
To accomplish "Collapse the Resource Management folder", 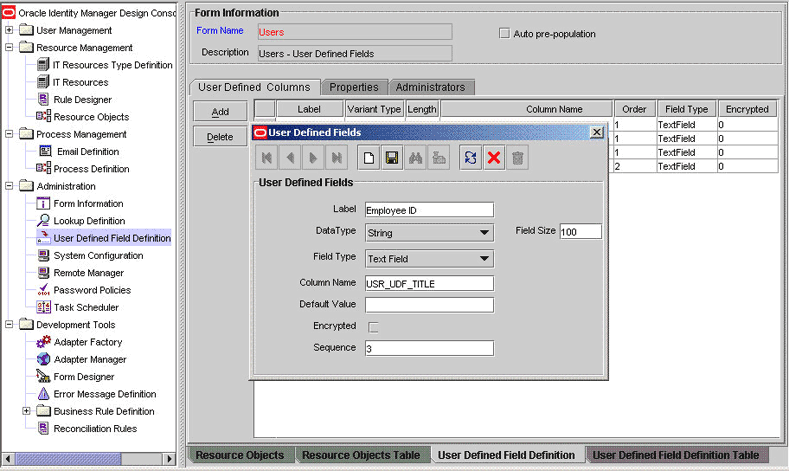I will click(x=9, y=47).
